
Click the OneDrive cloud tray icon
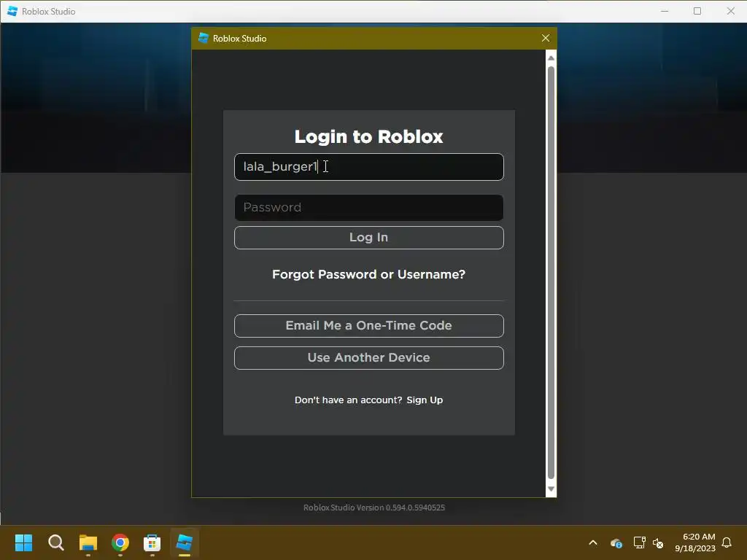click(x=616, y=542)
